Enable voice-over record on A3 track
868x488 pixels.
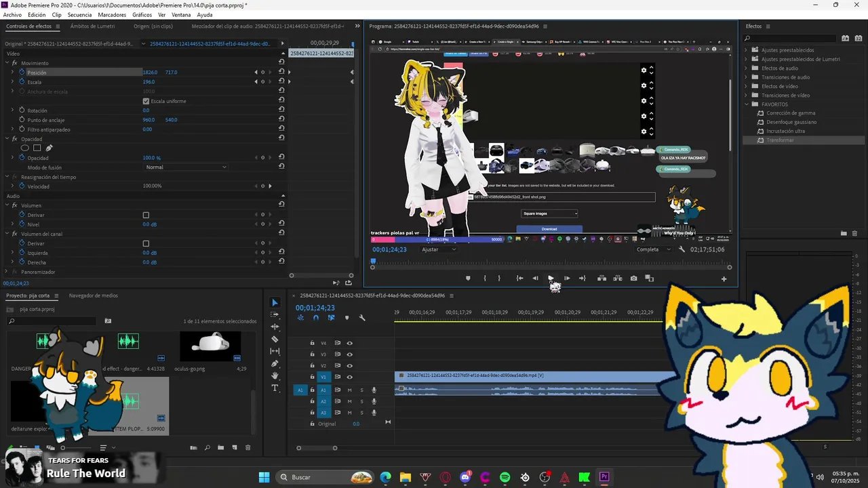(x=374, y=412)
